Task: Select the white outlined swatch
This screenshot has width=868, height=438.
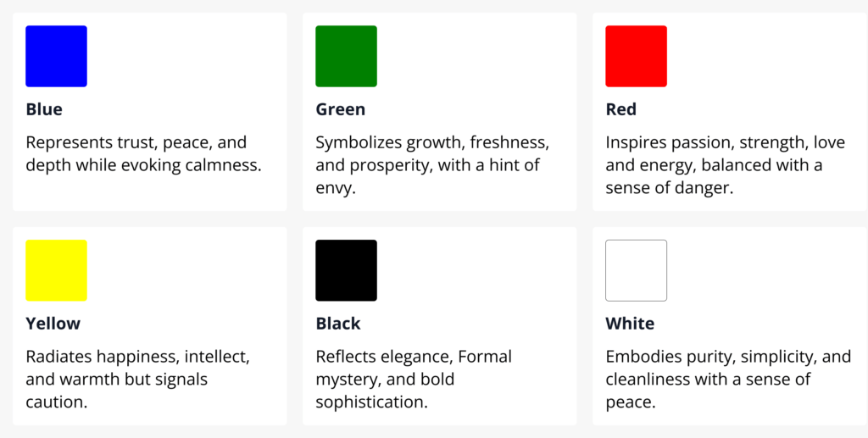Action: (x=636, y=270)
